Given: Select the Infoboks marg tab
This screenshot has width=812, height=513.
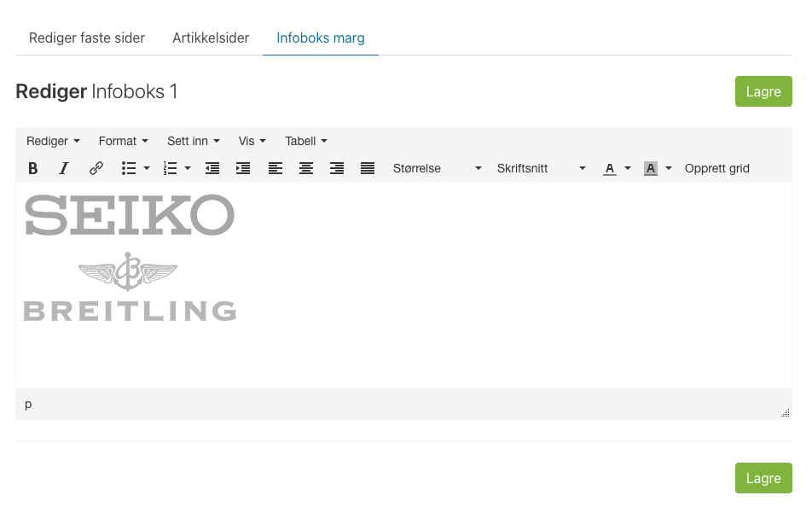Looking at the screenshot, I should [321, 38].
